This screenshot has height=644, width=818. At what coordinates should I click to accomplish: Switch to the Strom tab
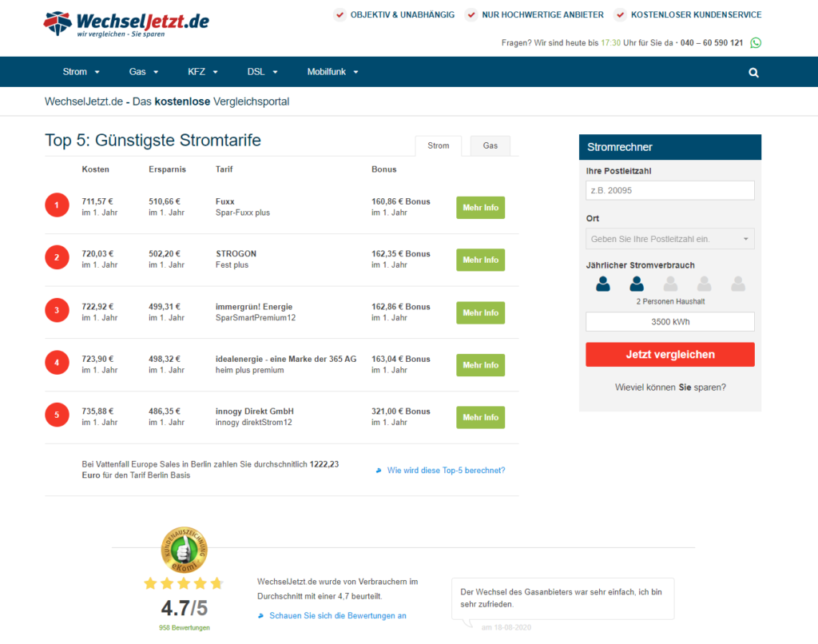439,145
